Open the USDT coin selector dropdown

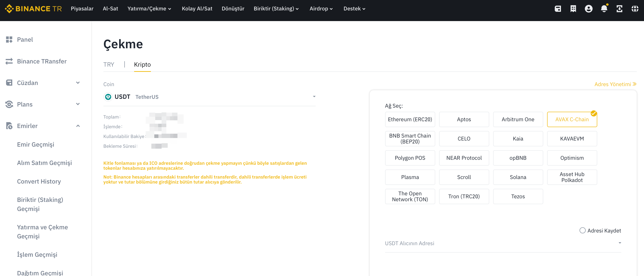(209, 97)
